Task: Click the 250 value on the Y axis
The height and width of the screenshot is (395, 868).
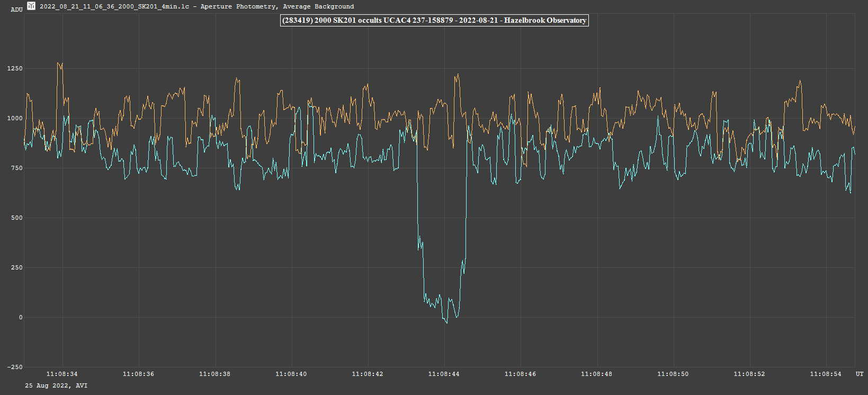Action: click(17, 268)
